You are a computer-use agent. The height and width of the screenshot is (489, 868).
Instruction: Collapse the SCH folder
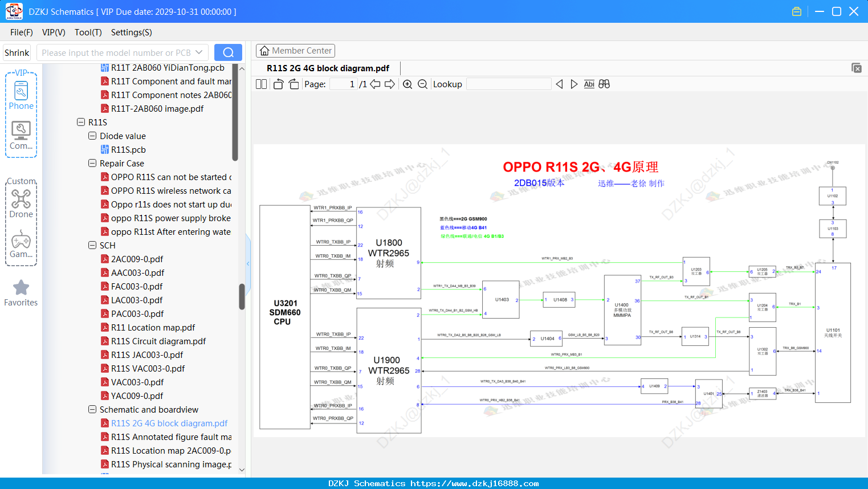(x=92, y=246)
